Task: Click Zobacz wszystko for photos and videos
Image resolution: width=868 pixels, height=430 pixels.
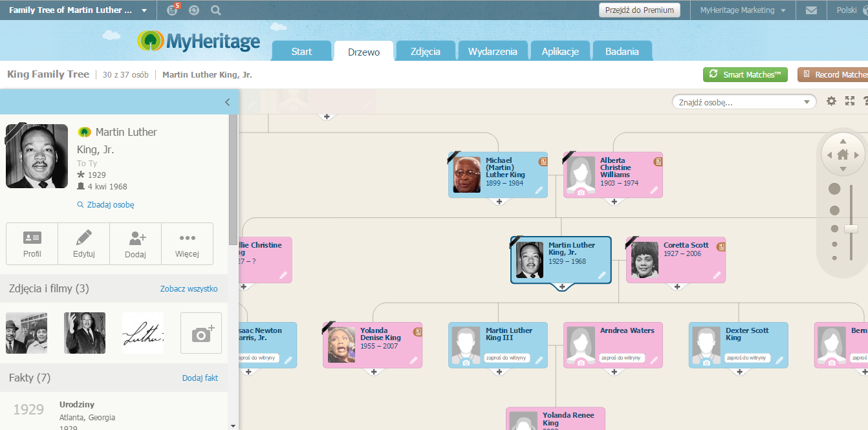Action: 189,289
